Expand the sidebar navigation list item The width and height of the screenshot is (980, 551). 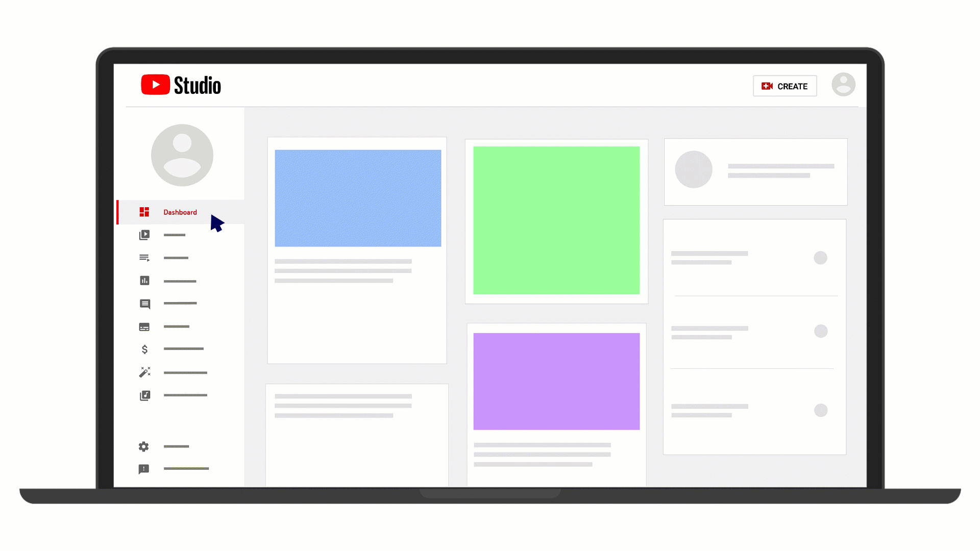[144, 258]
